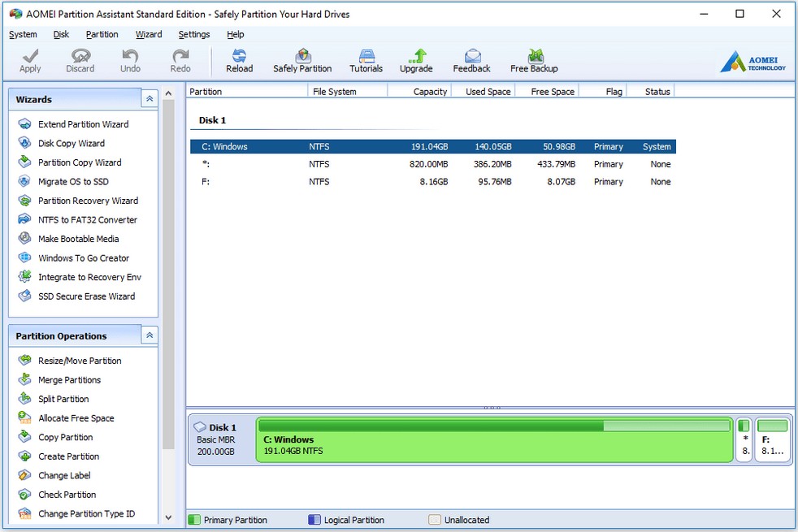The height and width of the screenshot is (532, 798).
Task: Click the F: partition block in disk map
Action: coord(772,440)
